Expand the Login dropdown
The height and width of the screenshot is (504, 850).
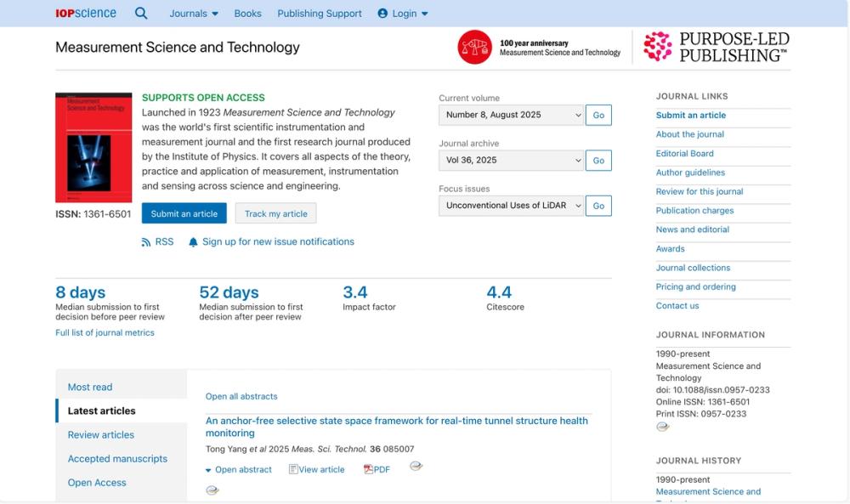tap(403, 14)
